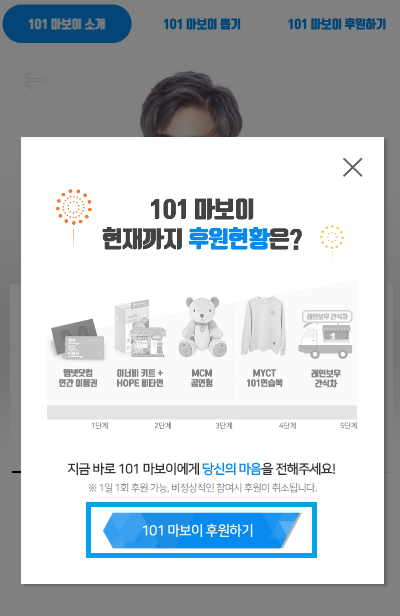Click the 당신의 마음 highlighted text
Screen dimensions: 400x616
(231, 469)
